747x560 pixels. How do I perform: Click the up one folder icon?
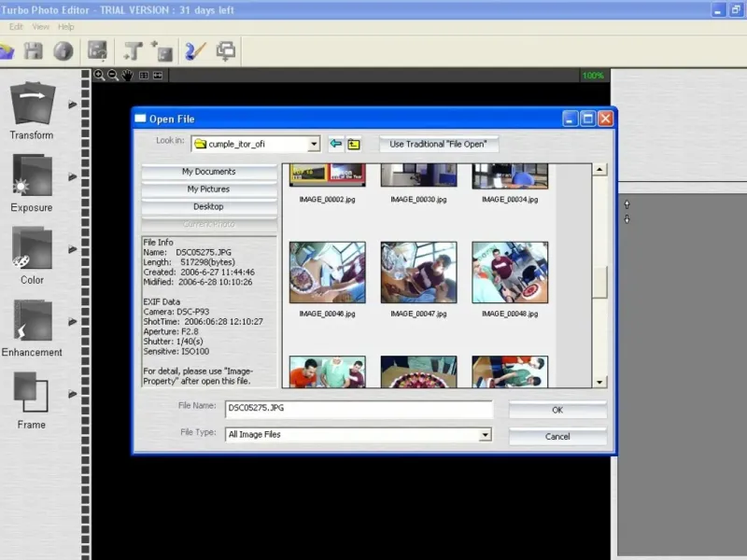tap(354, 144)
